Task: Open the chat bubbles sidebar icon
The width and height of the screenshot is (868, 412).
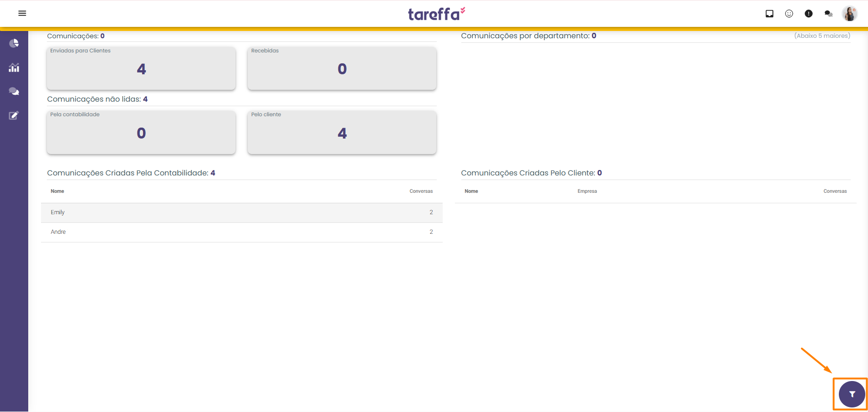Action: (x=14, y=92)
